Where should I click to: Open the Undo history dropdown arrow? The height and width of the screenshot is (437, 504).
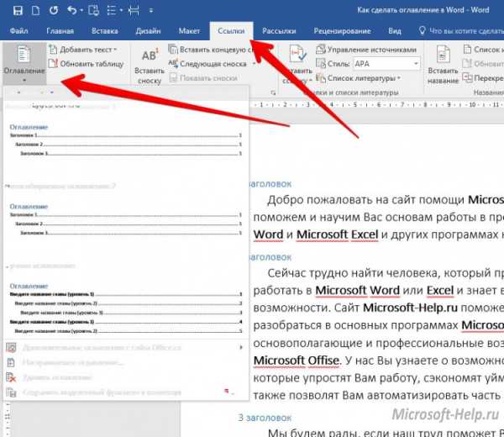coord(81,11)
